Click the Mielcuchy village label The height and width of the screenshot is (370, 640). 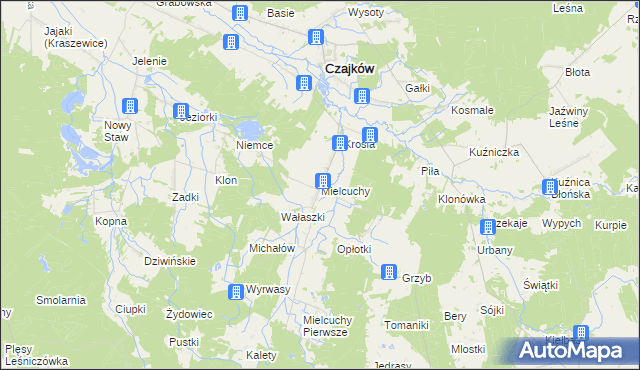point(346,191)
